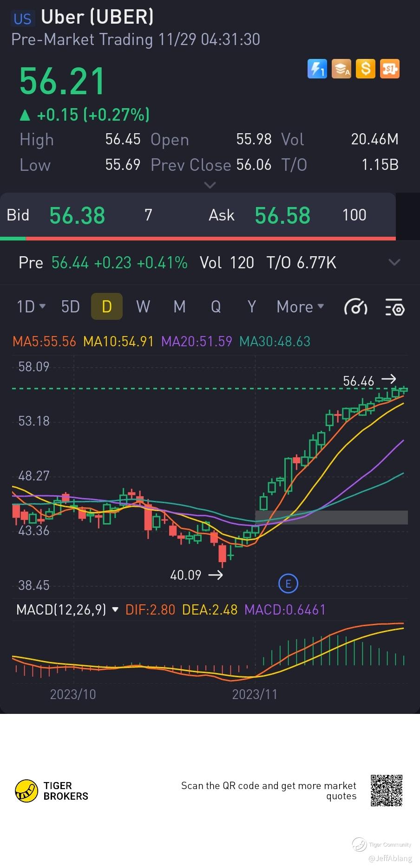
Task: Tap the 38.45 price axis label
Action: [x=33, y=585]
